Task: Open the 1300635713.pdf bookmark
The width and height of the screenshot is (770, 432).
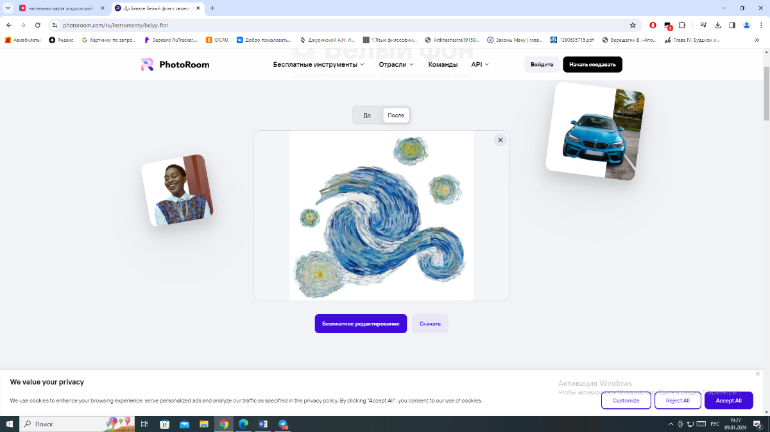Action: (573, 40)
